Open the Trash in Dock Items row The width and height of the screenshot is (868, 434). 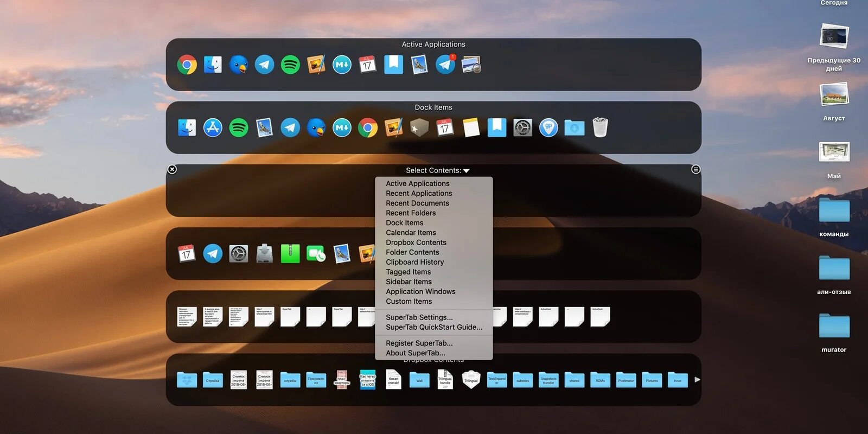coord(600,128)
